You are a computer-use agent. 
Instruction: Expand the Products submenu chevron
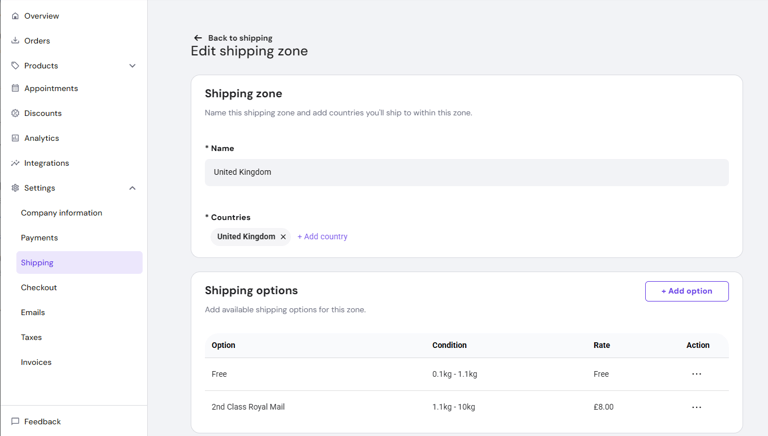coord(132,66)
